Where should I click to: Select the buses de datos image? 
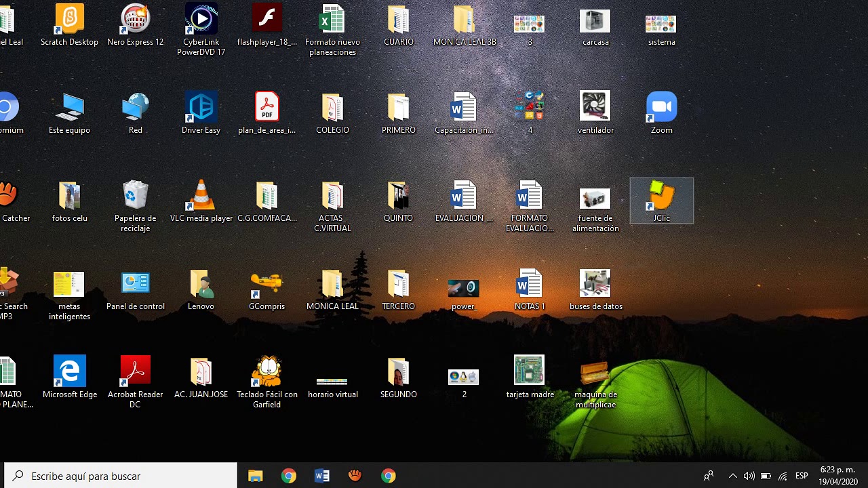point(595,290)
